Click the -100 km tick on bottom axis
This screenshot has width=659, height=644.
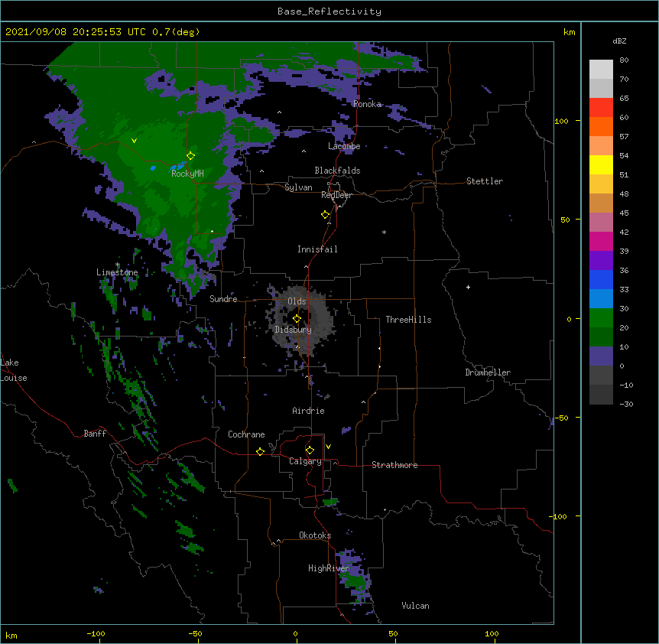click(x=96, y=633)
